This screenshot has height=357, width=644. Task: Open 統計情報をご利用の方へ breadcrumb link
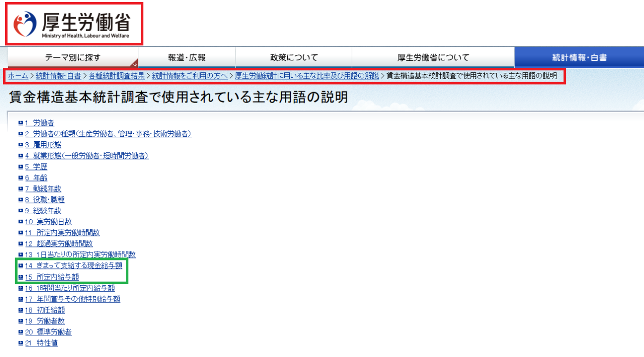(190, 76)
